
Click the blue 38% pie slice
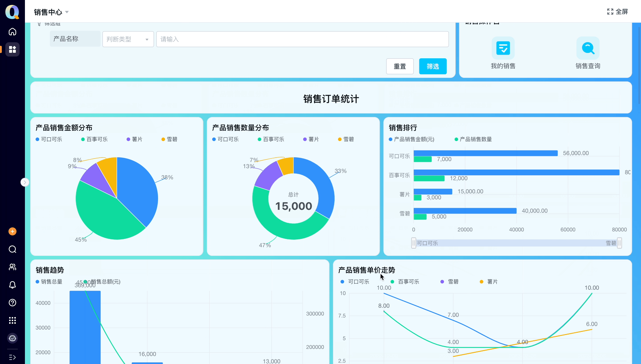tap(138, 190)
